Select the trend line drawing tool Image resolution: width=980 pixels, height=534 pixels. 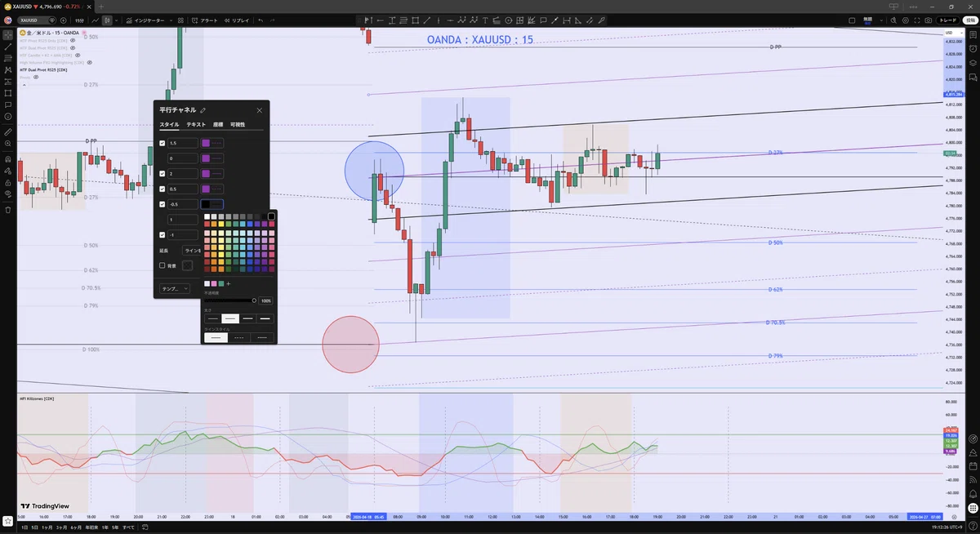(x=8, y=47)
